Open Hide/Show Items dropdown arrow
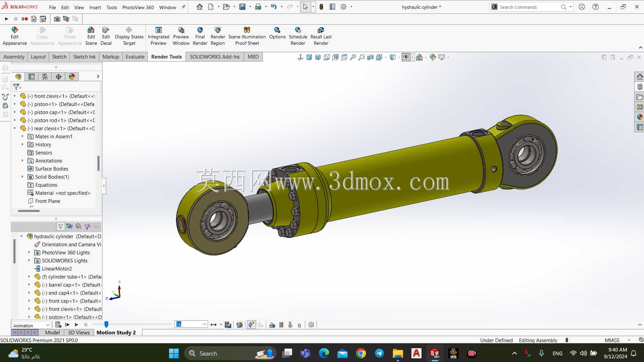 point(412,58)
